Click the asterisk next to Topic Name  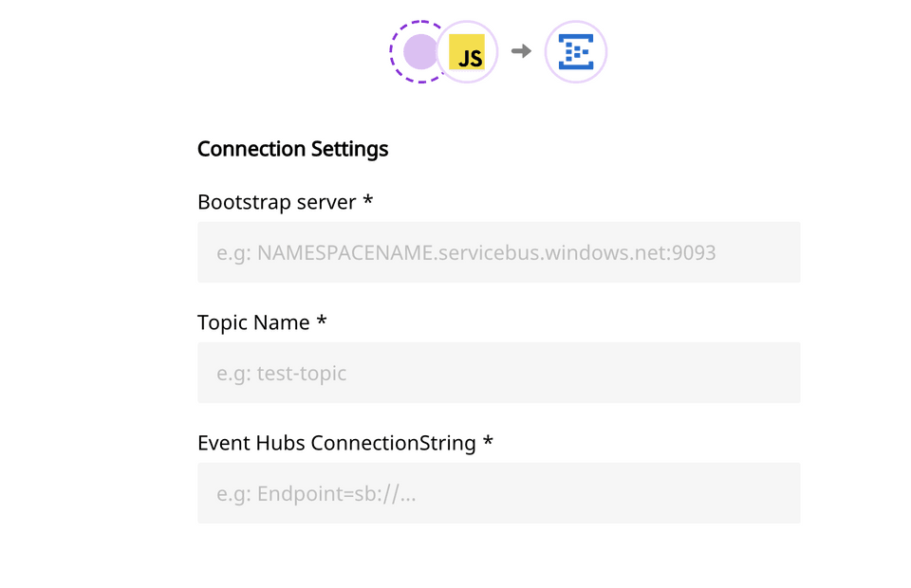tap(320, 321)
